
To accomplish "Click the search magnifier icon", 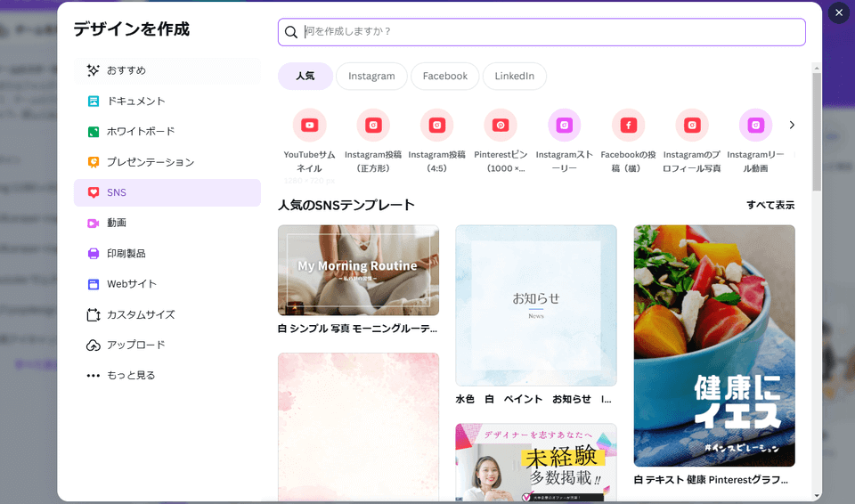I will tap(291, 32).
